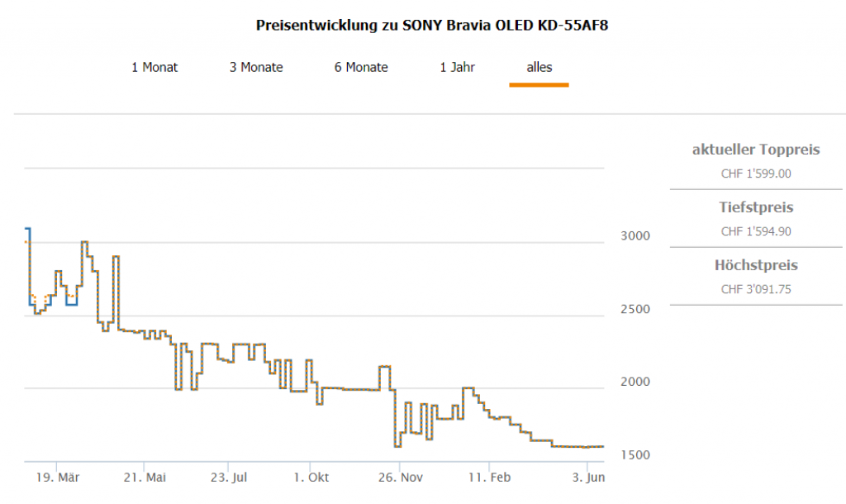Select the "23. Jul" date marker
Image resolution: width=846 pixels, height=504 pixels.
(x=229, y=478)
